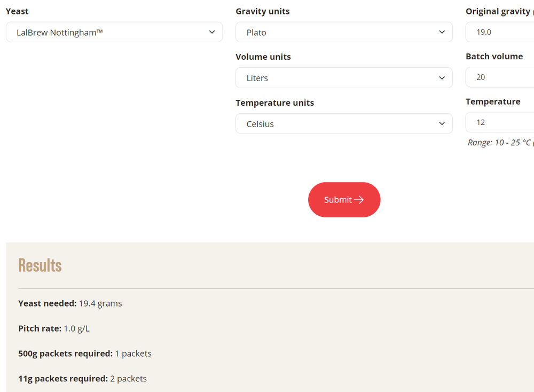This screenshot has width=534, height=392.
Task: Click the Yeast needed 19.4 grams result
Action: [70, 303]
